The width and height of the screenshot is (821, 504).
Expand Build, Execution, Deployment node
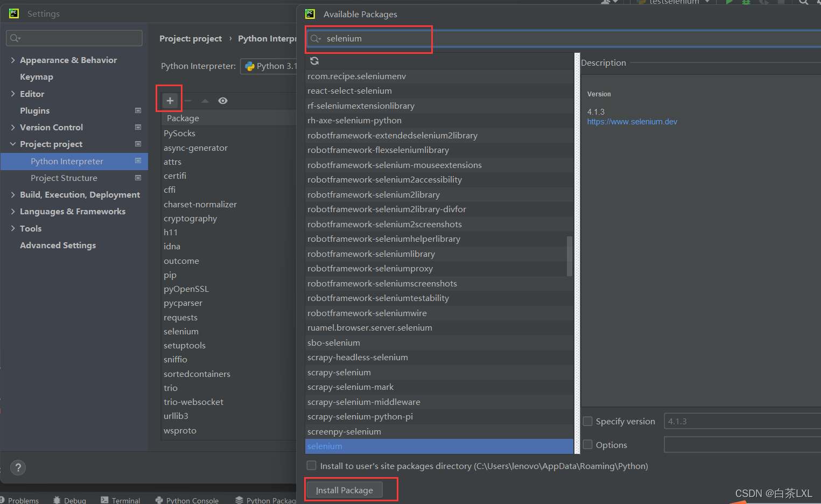coord(13,194)
